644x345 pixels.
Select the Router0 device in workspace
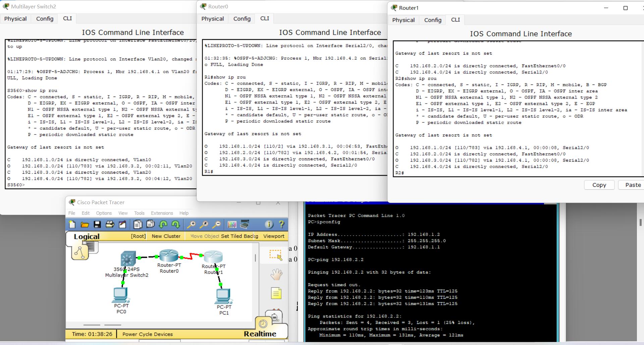[x=169, y=255]
